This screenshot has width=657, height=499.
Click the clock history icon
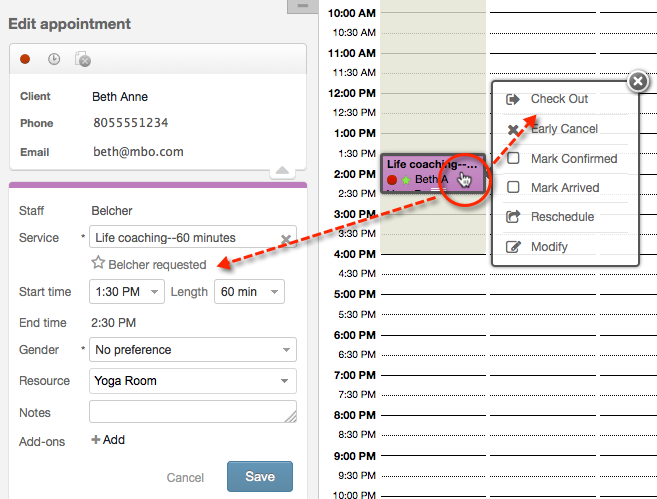(x=54, y=60)
